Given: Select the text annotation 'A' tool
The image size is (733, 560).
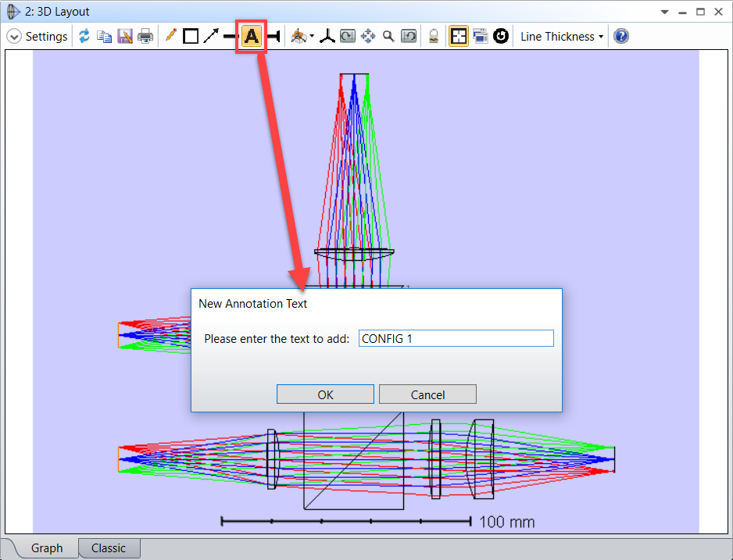Looking at the screenshot, I should pos(252,37).
